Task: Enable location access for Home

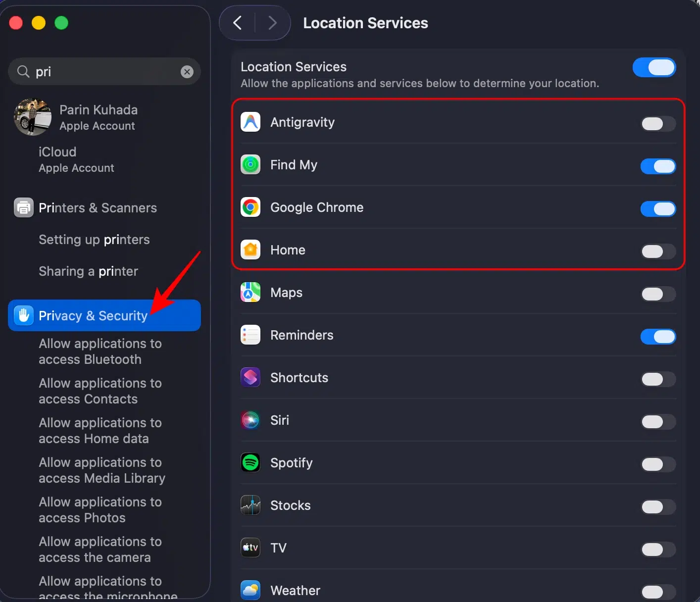Action: [x=658, y=251]
